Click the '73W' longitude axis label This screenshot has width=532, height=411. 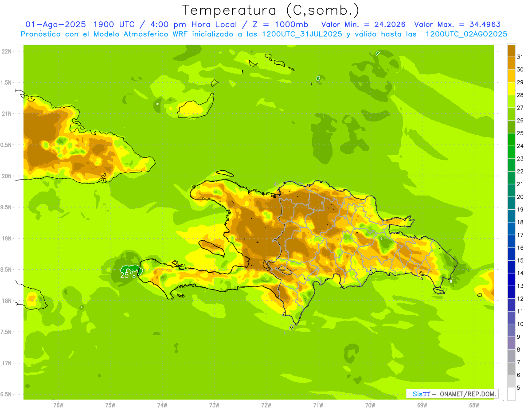214,405
